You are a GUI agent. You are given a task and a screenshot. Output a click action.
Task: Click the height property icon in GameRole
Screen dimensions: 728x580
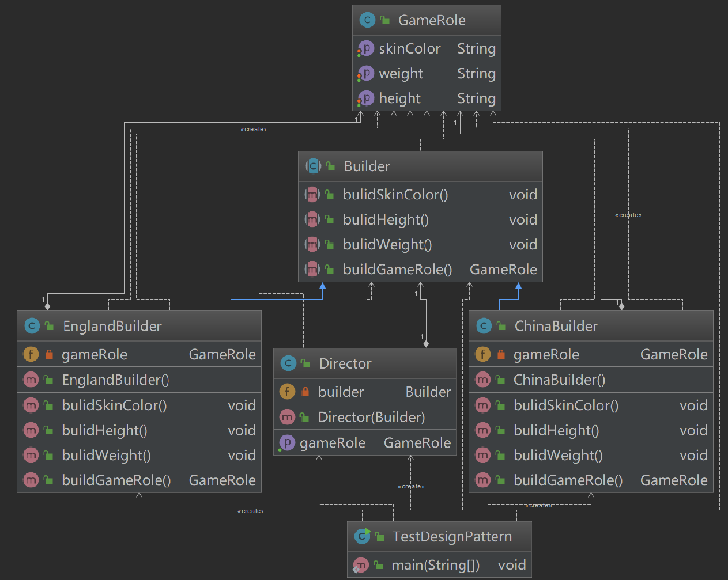coord(366,98)
